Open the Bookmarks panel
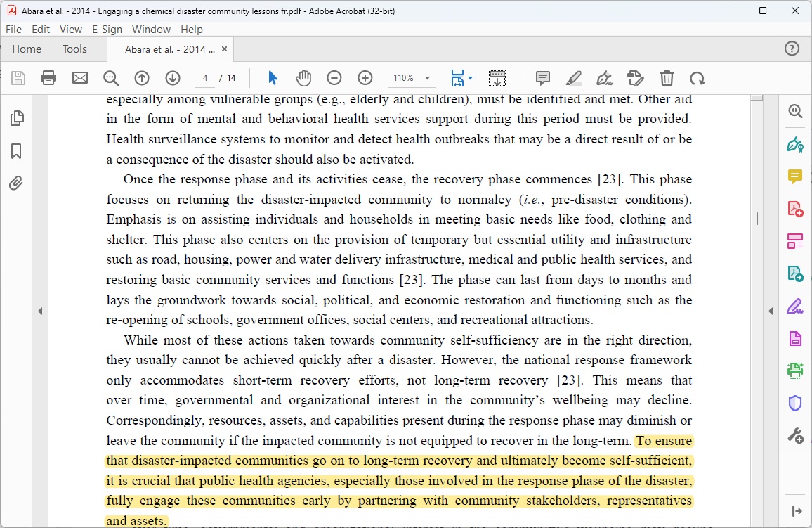Screen dimensions: 812x528 point(17,151)
